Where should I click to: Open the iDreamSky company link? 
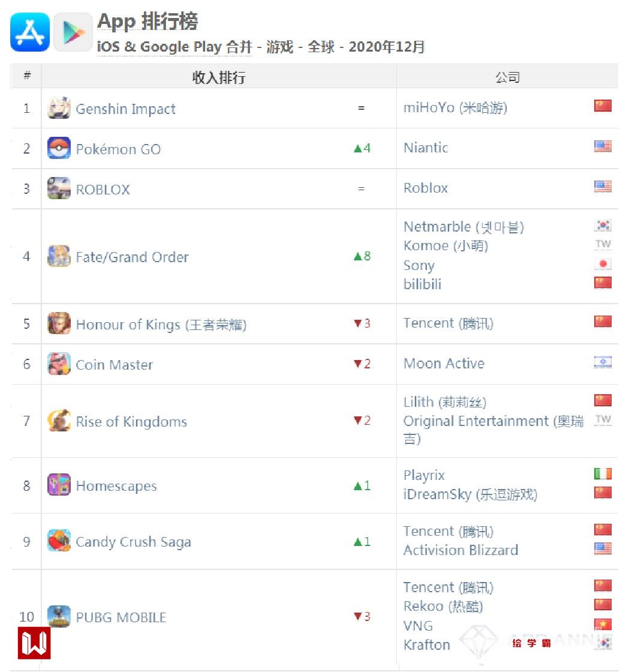pyautogui.click(x=470, y=494)
